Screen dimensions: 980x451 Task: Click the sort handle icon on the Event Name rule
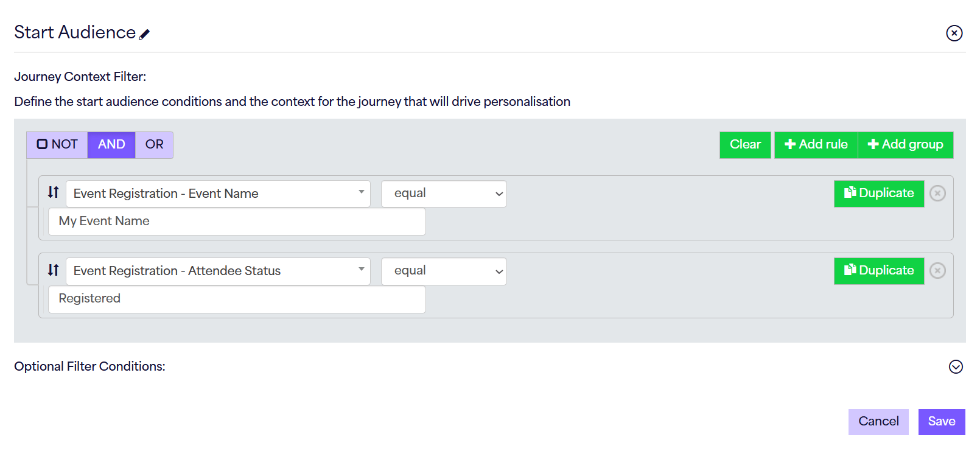coord(54,192)
